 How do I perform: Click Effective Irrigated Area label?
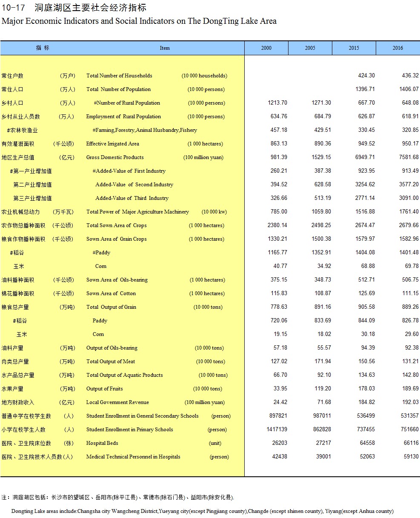pyautogui.click(x=112, y=144)
